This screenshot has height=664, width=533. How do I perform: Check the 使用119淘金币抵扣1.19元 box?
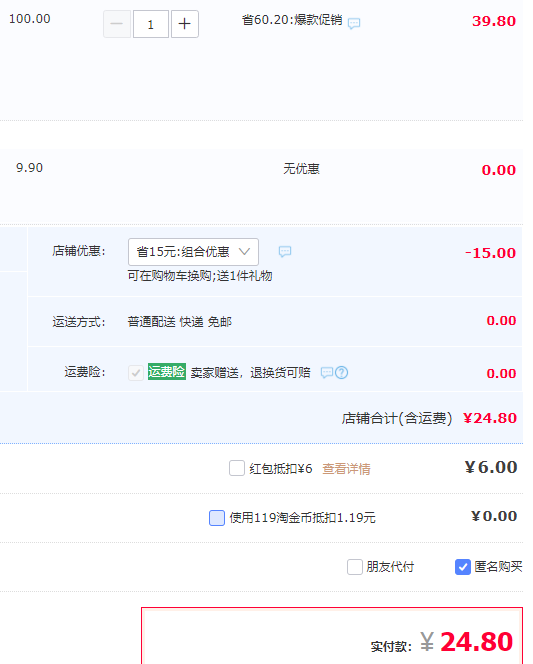[217, 518]
